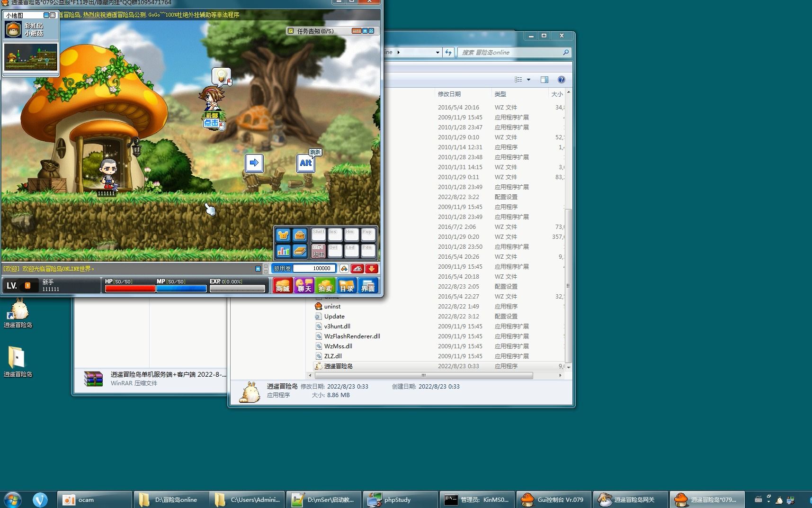Sort by 大小 column header
Screen dimensions: 812x508
(x=557, y=94)
